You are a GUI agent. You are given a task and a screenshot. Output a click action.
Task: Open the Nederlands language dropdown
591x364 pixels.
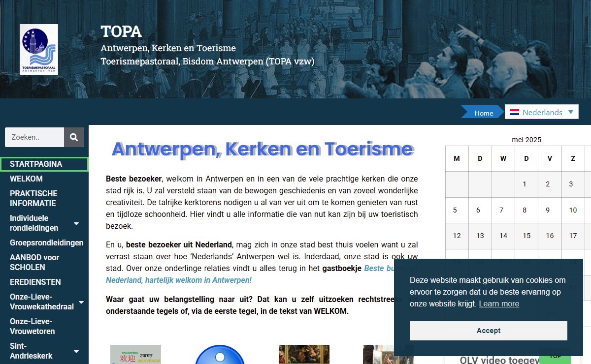coord(542,112)
